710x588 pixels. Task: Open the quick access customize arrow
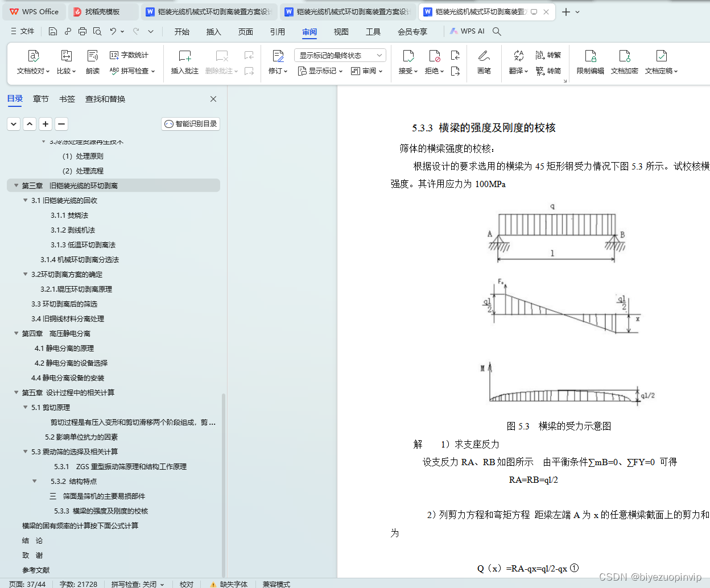coord(151,31)
